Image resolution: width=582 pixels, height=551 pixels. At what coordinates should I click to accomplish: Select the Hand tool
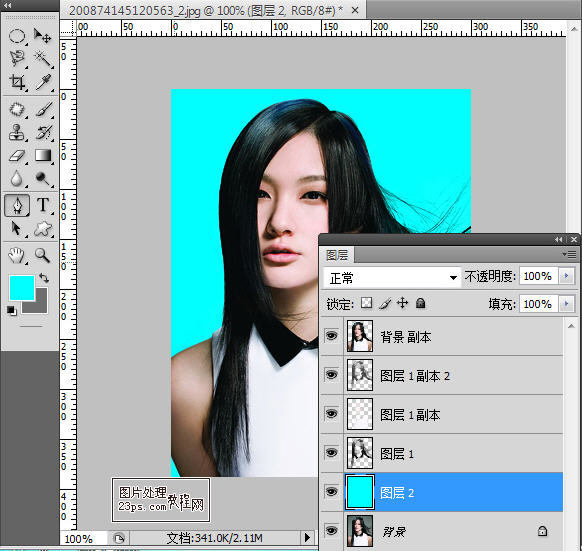pos(16,255)
